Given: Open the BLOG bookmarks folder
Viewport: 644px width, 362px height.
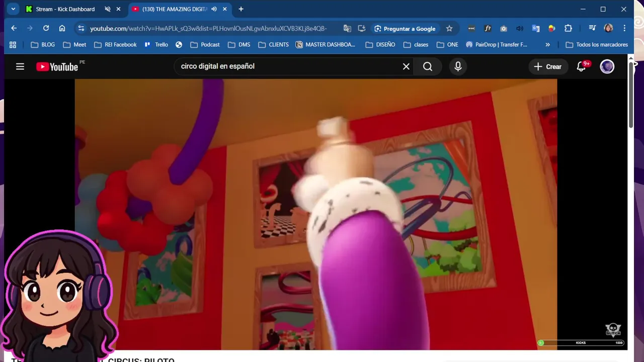Looking at the screenshot, I should click(x=43, y=45).
